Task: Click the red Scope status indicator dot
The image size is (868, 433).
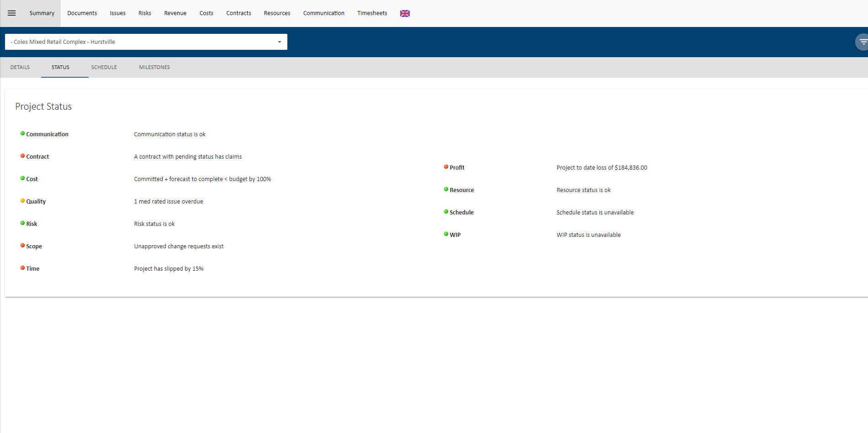Action: [x=22, y=246]
